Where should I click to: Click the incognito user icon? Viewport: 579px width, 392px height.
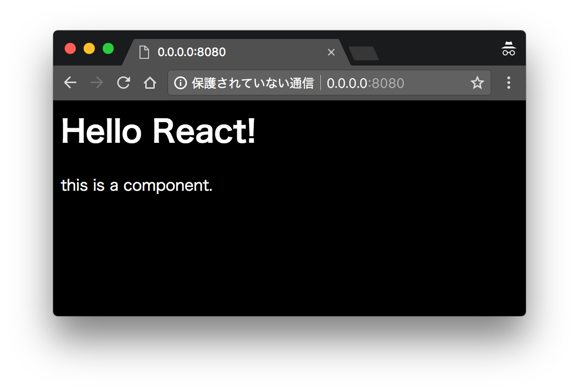click(x=508, y=48)
